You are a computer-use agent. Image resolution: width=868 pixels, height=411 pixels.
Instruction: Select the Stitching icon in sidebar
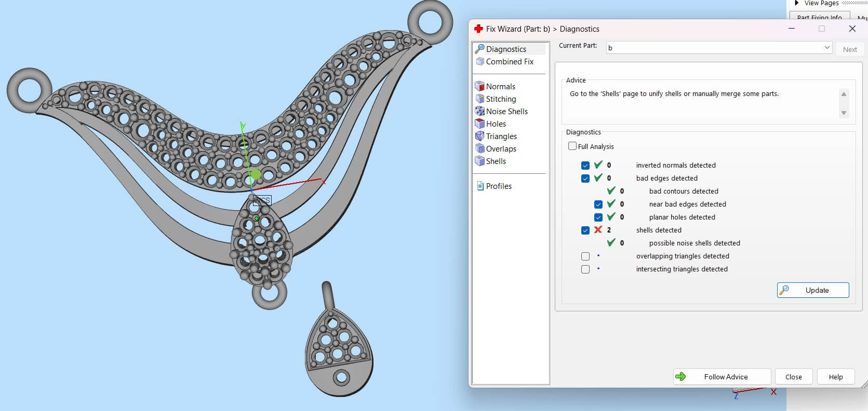[480, 99]
